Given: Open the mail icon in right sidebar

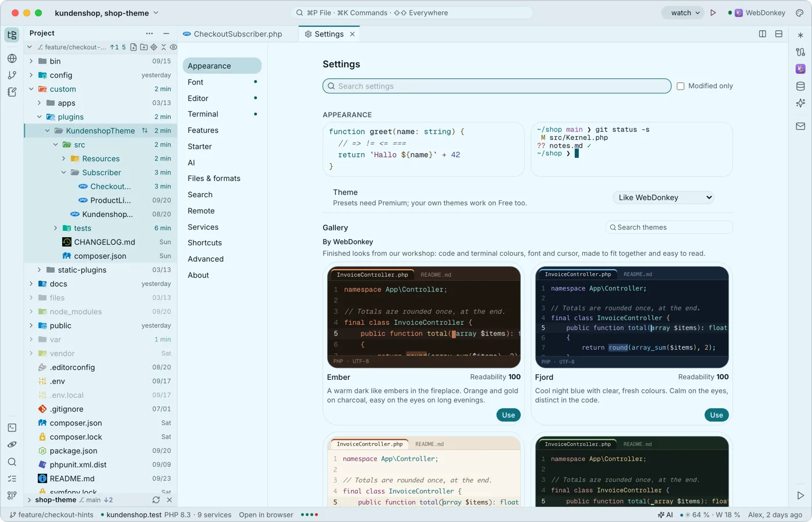Looking at the screenshot, I should pos(800,126).
